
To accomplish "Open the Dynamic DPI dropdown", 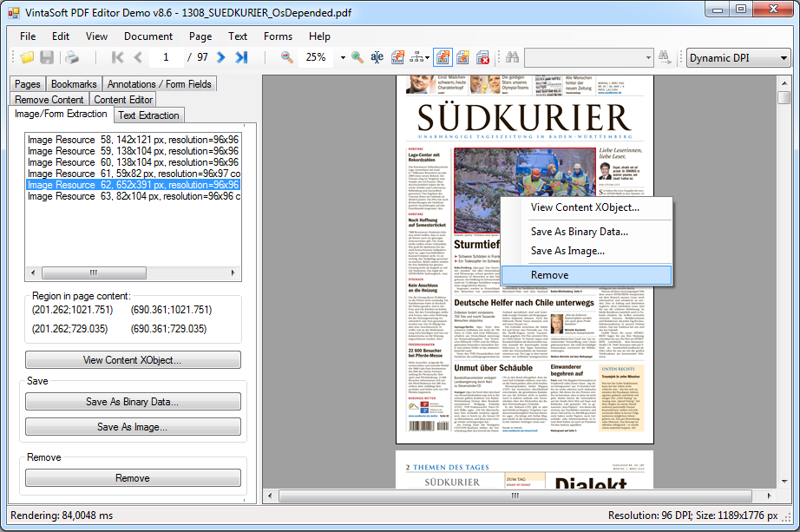I will point(738,57).
